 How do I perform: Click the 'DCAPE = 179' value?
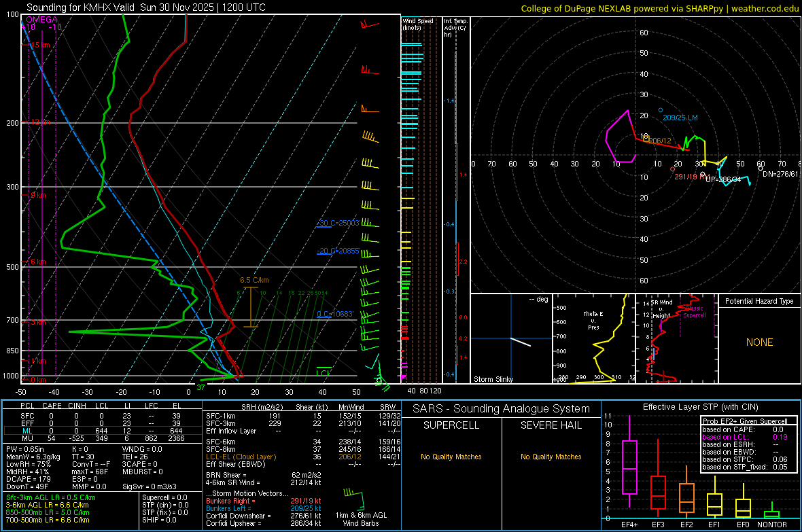(x=29, y=479)
